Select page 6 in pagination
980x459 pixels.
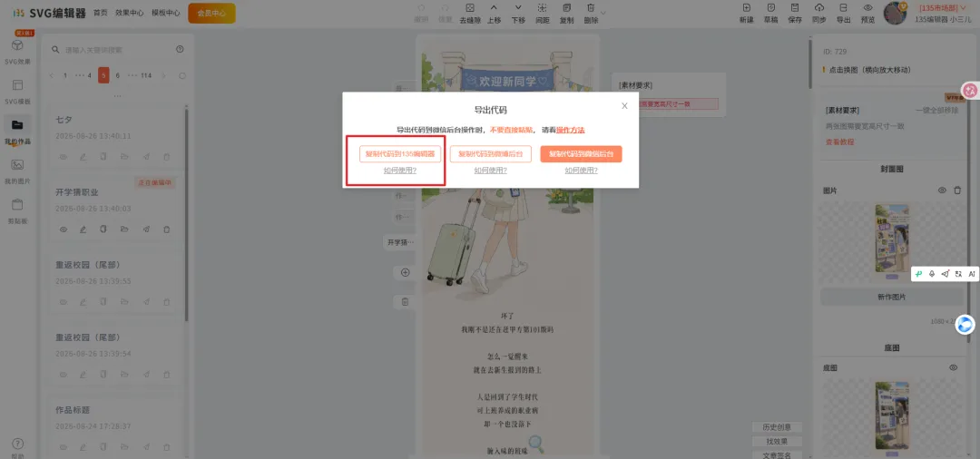pos(117,75)
